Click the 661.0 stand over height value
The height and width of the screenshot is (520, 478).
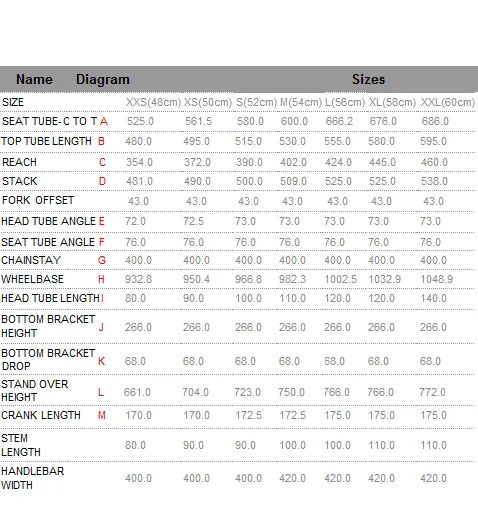137,392
